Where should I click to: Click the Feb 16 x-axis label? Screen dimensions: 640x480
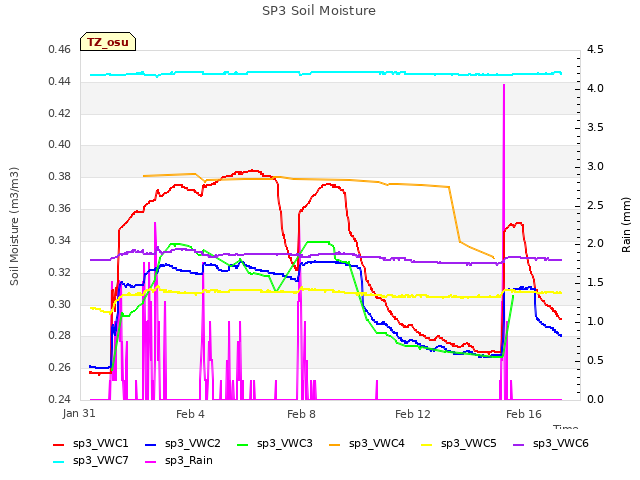tap(524, 414)
